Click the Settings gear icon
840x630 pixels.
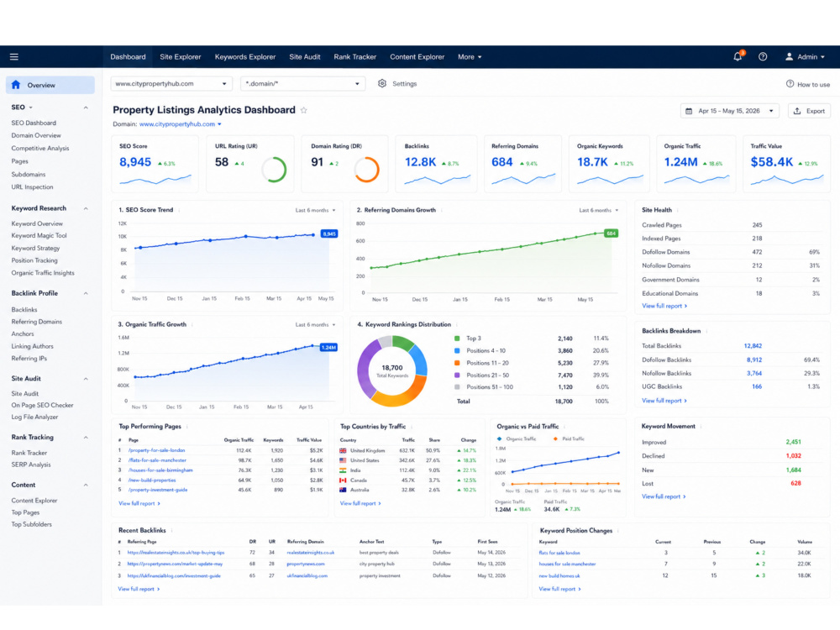[382, 83]
